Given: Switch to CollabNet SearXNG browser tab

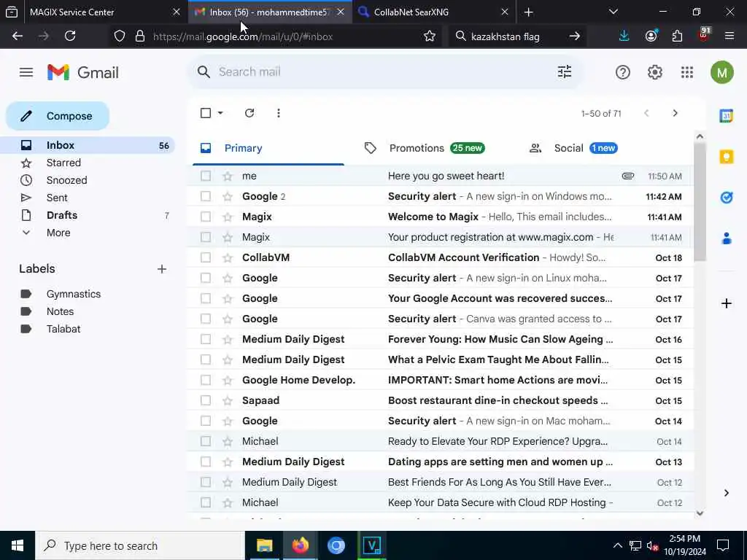Looking at the screenshot, I should 433,12.
